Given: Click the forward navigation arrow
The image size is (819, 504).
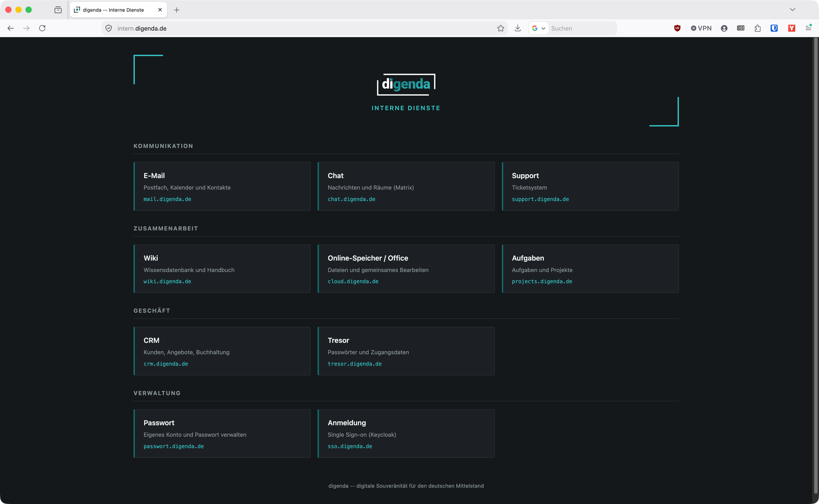Looking at the screenshot, I should point(26,28).
